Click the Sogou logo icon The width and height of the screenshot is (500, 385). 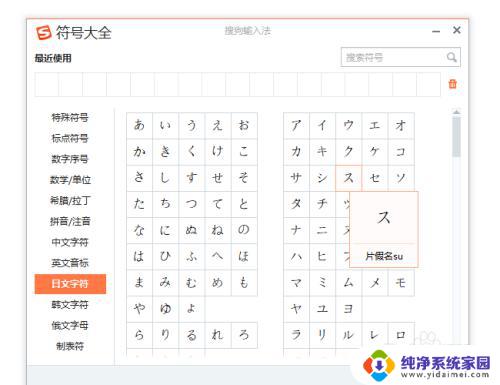tap(44, 32)
